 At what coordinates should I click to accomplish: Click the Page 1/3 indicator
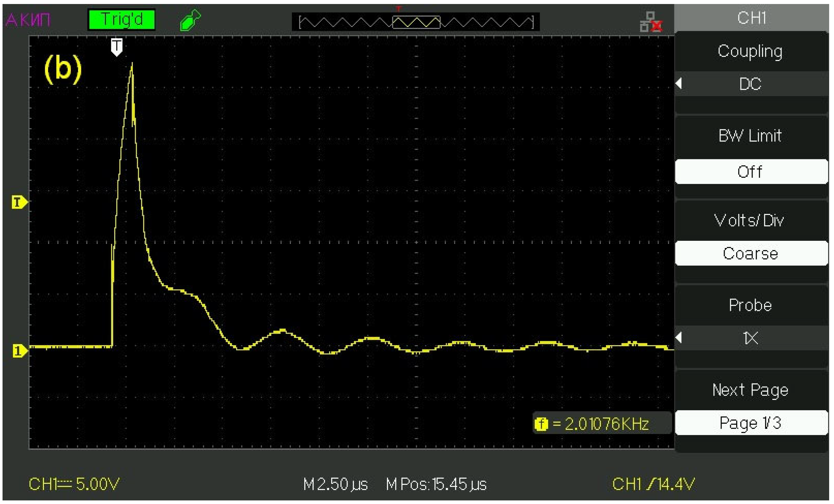(751, 422)
